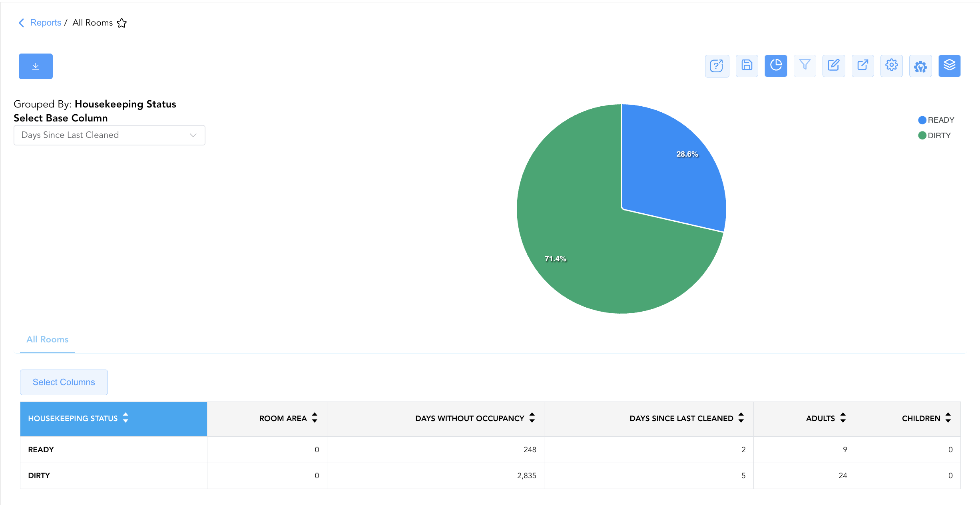Click the edit pencil icon
This screenshot has width=980, height=505.
[834, 66]
